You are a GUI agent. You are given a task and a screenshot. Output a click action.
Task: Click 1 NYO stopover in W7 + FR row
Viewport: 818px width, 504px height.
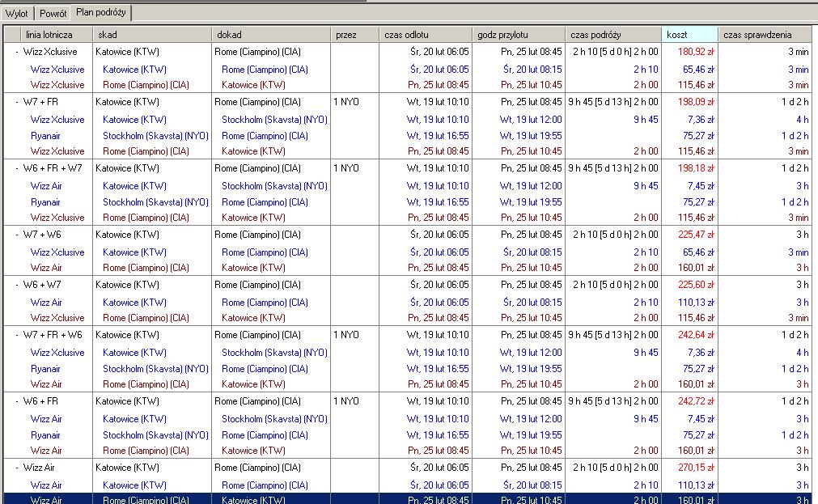tap(345, 102)
